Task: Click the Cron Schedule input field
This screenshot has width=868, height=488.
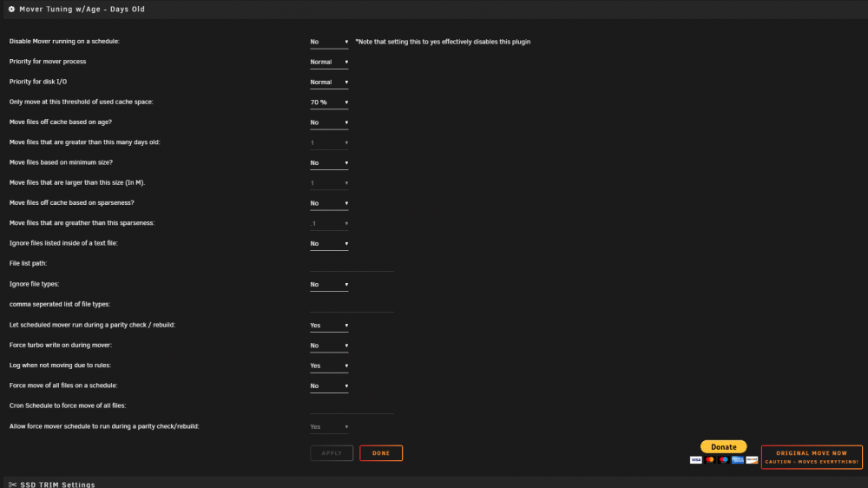Action: (x=352, y=406)
